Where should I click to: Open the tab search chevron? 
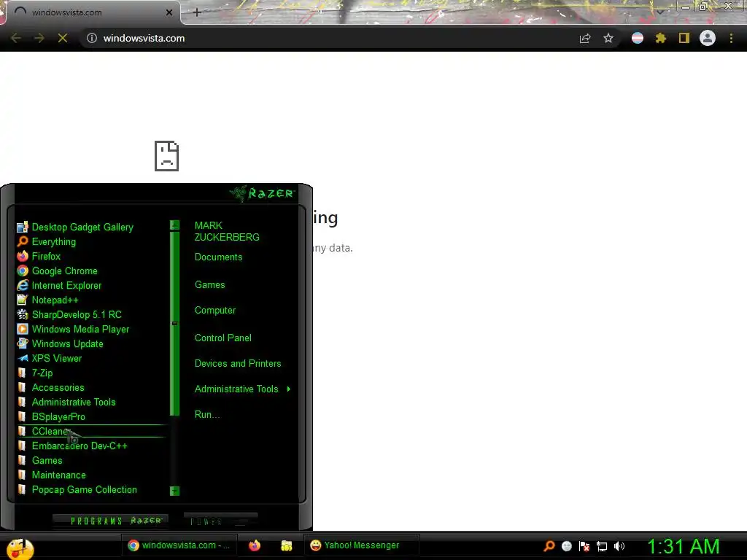(x=660, y=12)
